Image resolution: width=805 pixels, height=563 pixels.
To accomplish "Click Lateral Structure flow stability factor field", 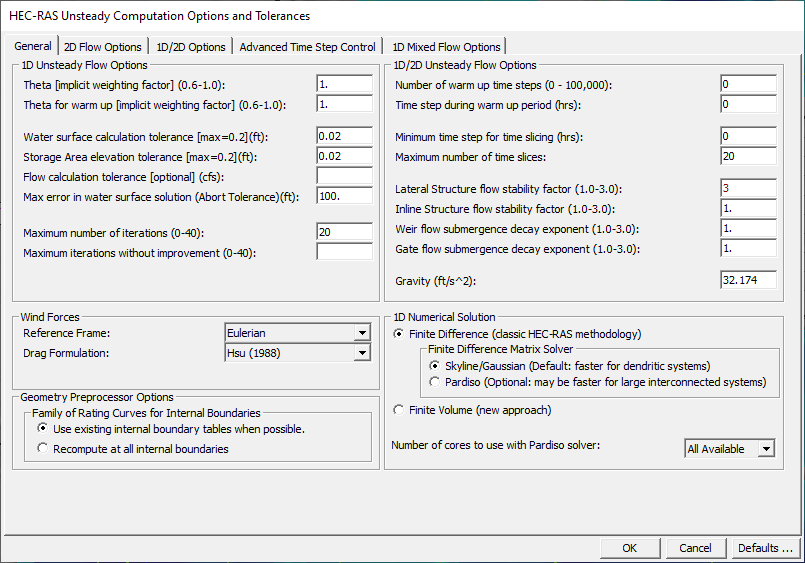I will point(749,188).
